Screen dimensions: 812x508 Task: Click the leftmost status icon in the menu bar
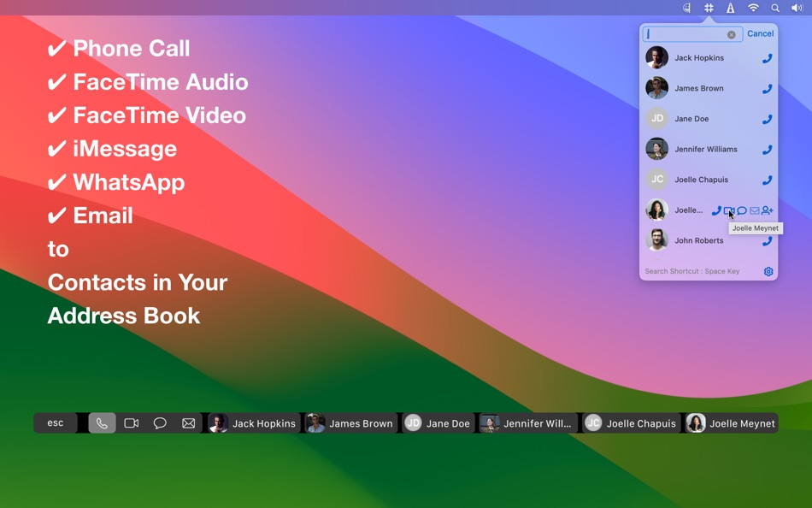(686, 8)
